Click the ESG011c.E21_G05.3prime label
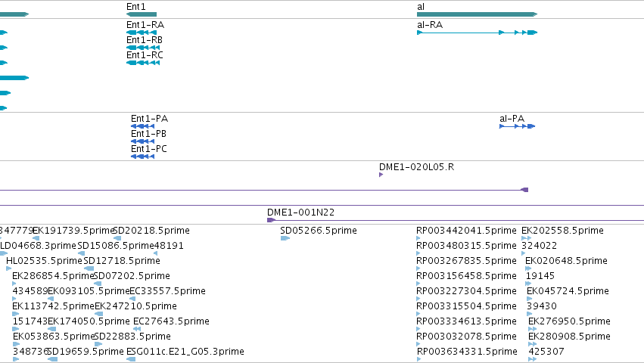This screenshot has height=363, width=644. 185,352
